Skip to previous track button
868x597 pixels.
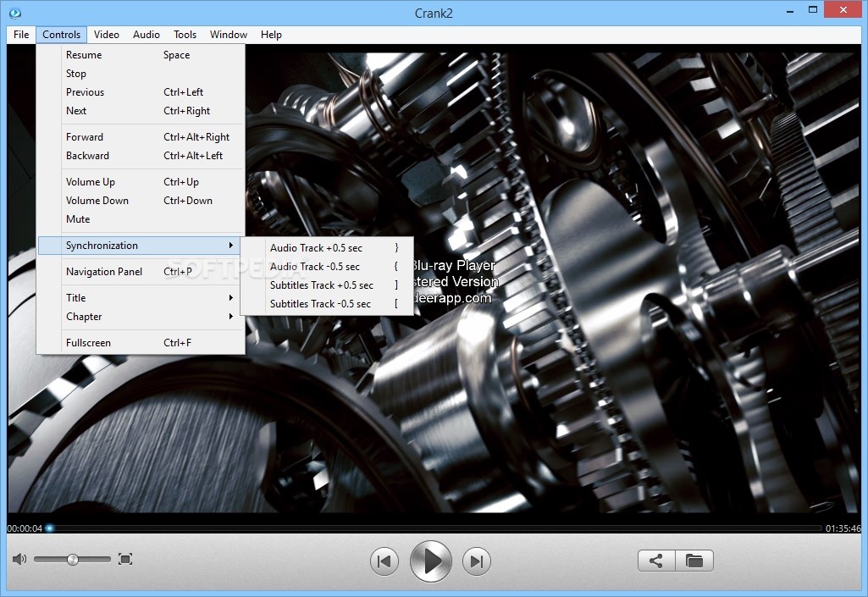(x=384, y=561)
